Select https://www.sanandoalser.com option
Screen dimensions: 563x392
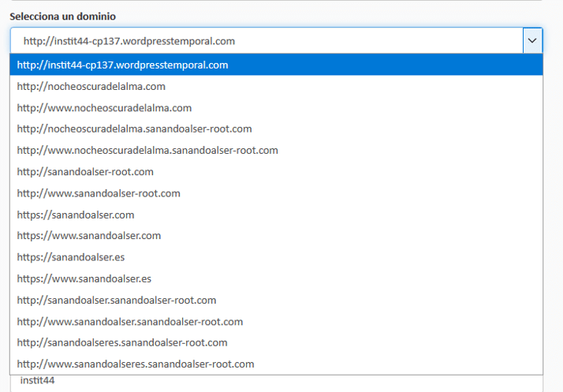tap(277, 236)
